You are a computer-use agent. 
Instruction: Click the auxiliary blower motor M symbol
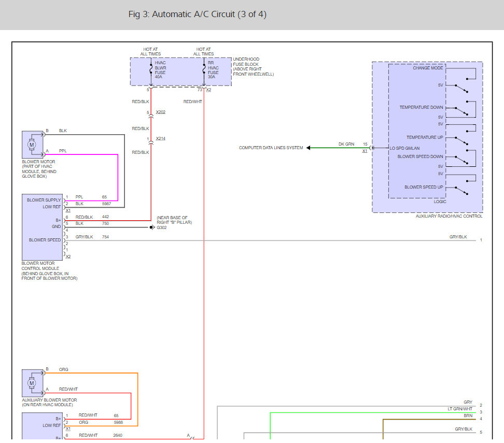(x=32, y=383)
